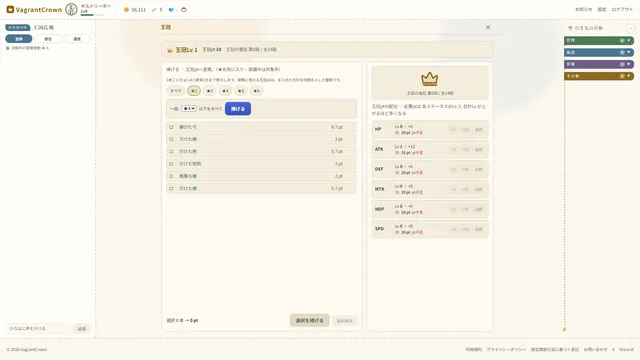Click the green pencil icon in header
Screen dimensions: 640x360
click(154, 9)
